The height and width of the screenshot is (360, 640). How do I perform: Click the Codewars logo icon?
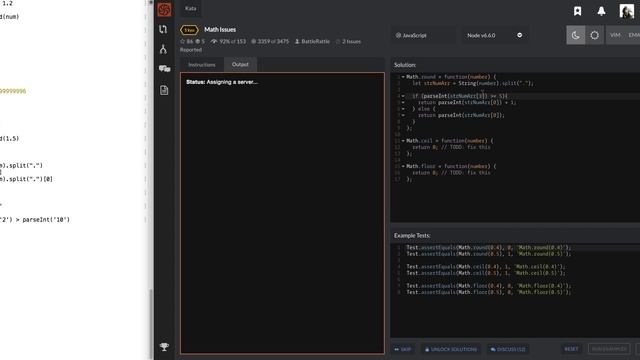tap(164, 9)
